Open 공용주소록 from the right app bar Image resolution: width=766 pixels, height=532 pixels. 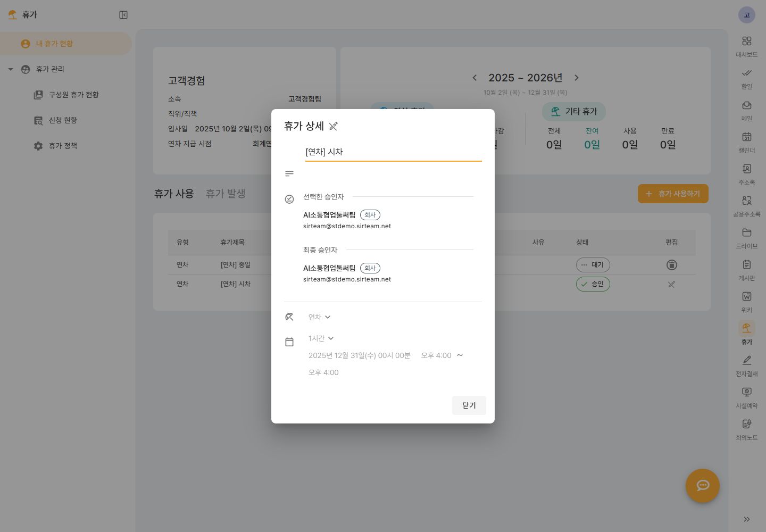click(x=747, y=206)
